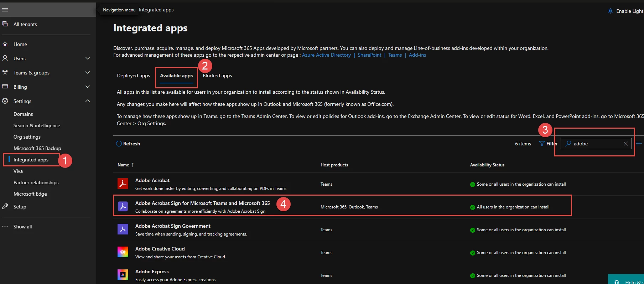Click the Show all ellipsis icon

point(5,226)
